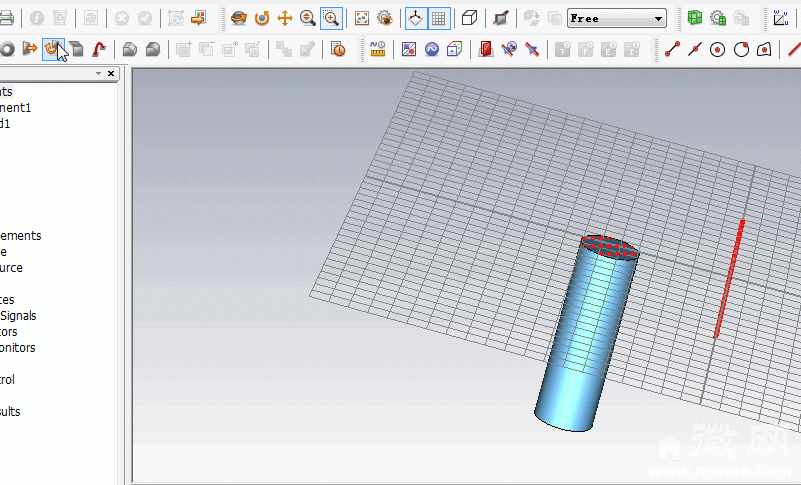Click the Transform shape icon
Viewport: 801px width, 485px height.
(x=284, y=50)
